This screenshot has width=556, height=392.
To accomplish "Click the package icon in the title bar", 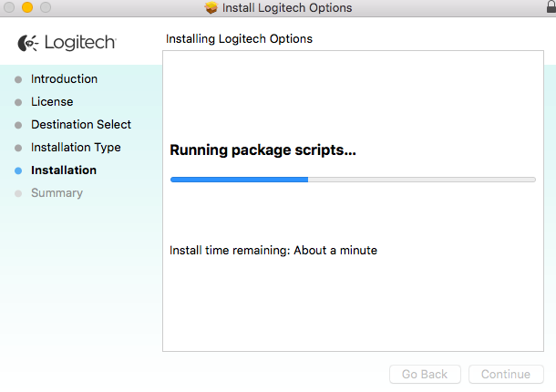I will click(211, 8).
